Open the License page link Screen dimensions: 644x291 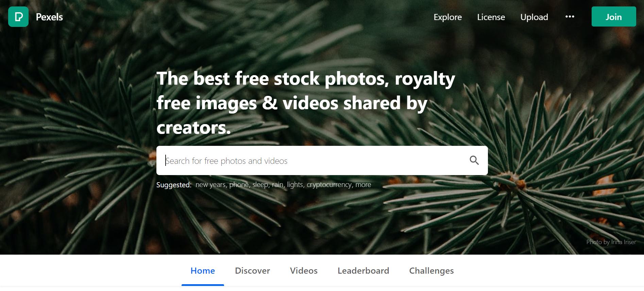coord(491,17)
